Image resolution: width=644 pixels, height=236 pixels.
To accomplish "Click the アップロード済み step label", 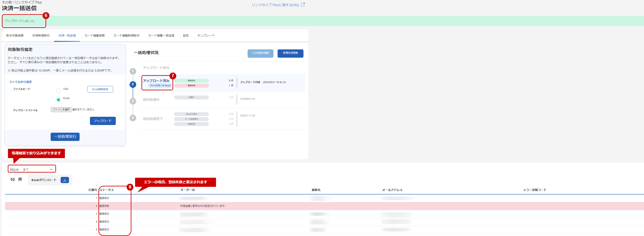I will (x=156, y=81).
